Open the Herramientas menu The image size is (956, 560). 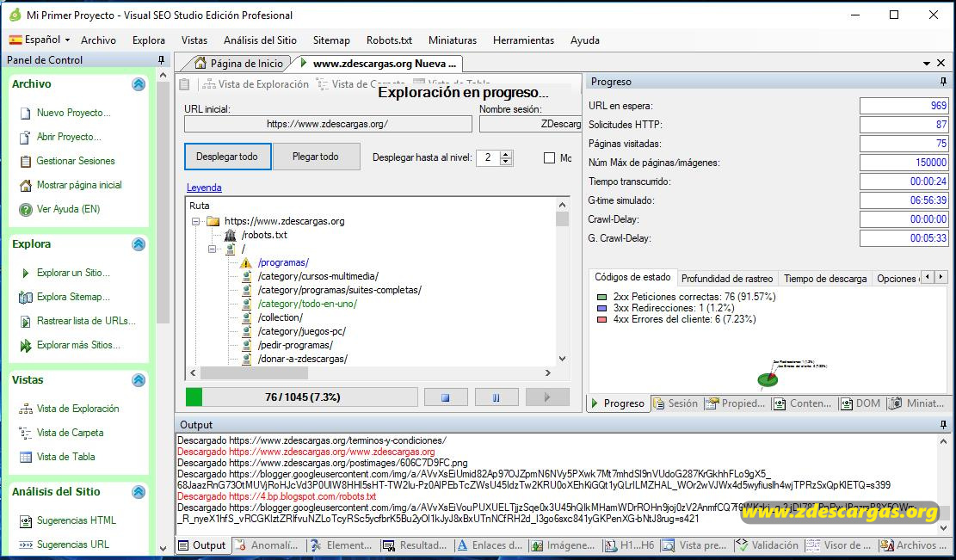[524, 40]
